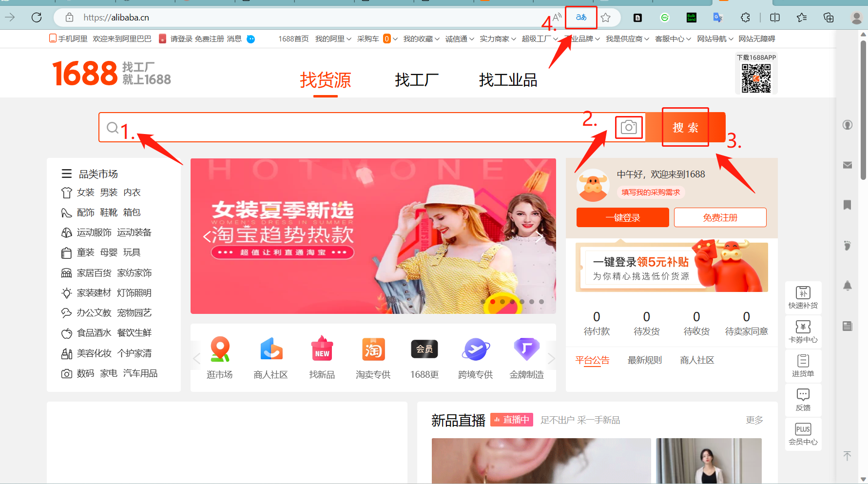
Task: Click 更多 in 新品直播 section
Action: pyautogui.click(x=754, y=420)
